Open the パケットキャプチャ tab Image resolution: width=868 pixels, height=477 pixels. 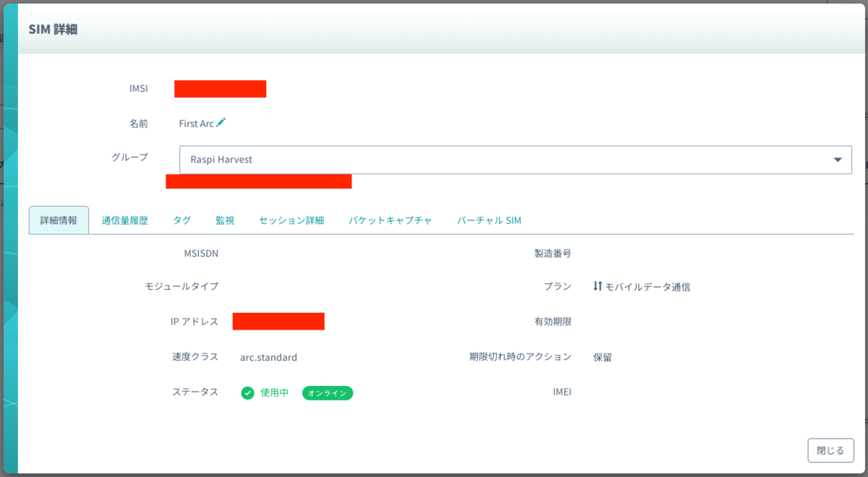point(391,220)
